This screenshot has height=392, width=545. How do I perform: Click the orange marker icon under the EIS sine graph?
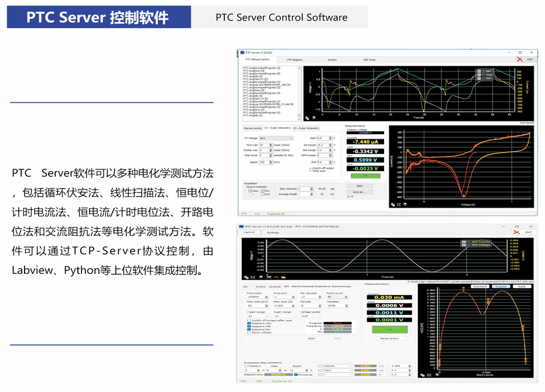click(x=269, y=277)
